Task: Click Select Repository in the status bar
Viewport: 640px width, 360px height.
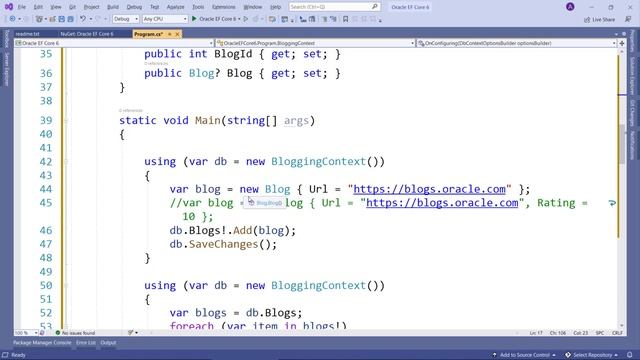Action: (591, 355)
